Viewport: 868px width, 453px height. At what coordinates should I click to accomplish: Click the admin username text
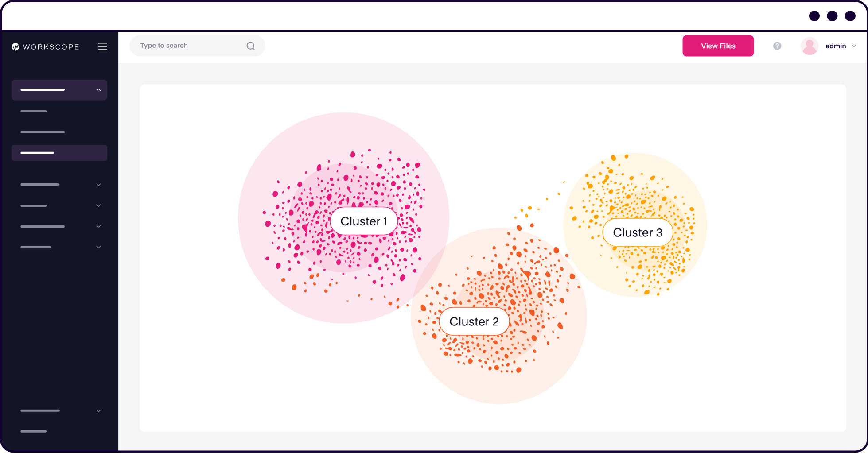(836, 46)
